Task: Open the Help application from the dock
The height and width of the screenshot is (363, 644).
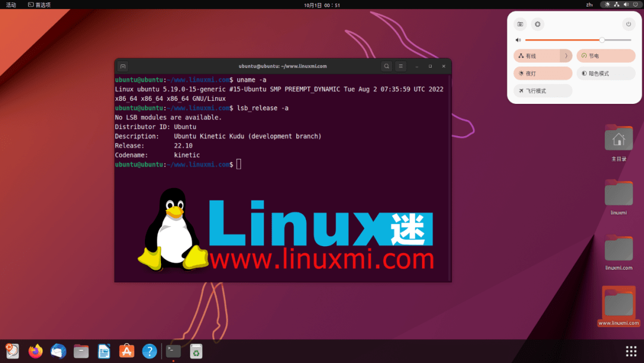Action: point(150,351)
